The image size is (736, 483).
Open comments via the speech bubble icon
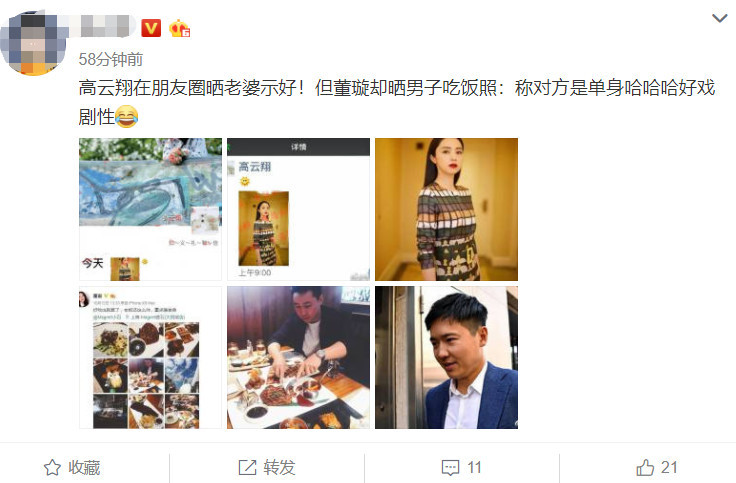point(451,468)
